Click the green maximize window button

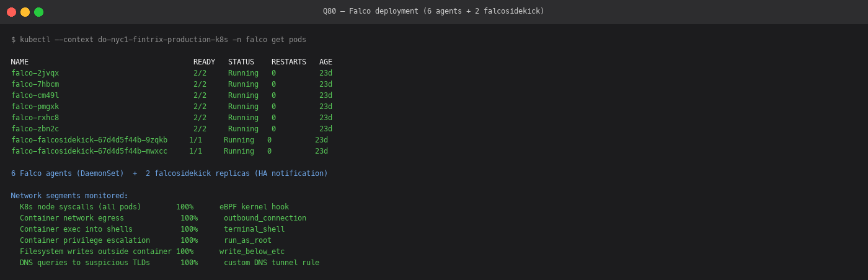click(x=38, y=12)
